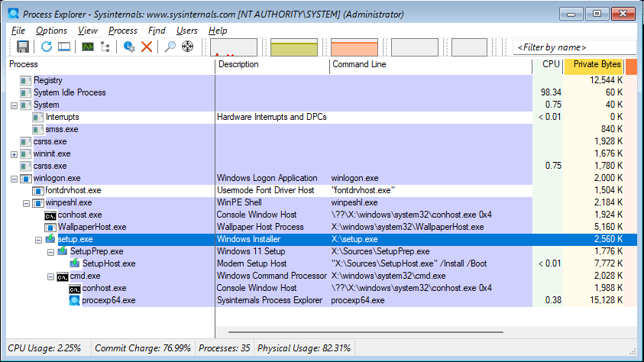Collapse the winlogon.exe tree node

(14, 179)
